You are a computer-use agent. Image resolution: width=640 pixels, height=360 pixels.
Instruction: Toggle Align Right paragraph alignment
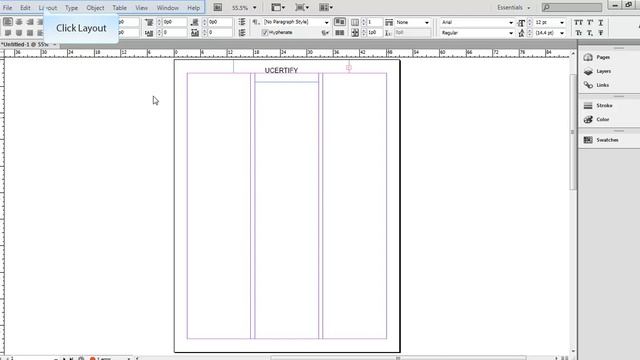point(30,22)
